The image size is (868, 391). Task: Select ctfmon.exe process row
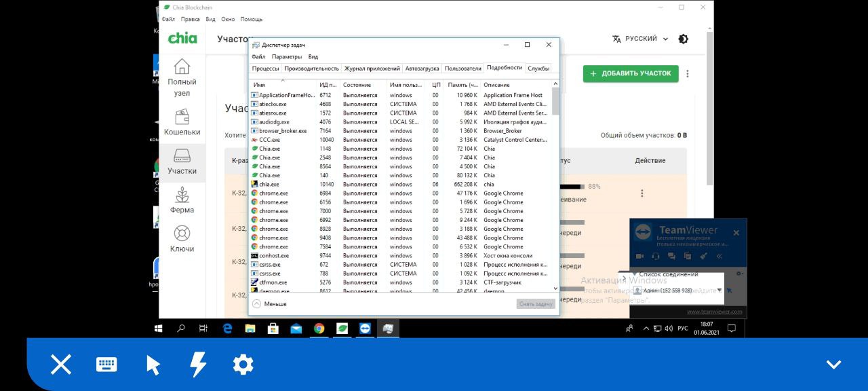[400, 282]
